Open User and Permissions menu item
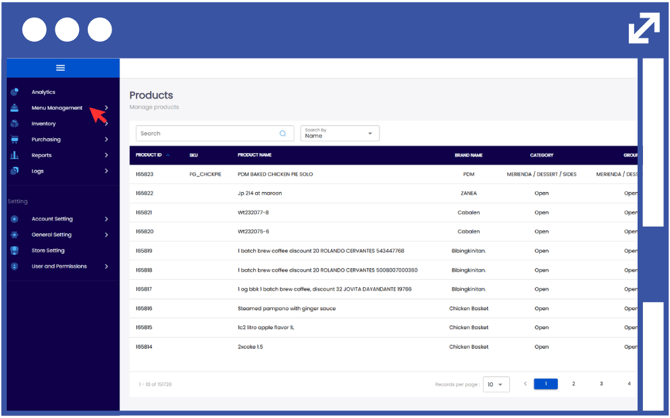670x418 pixels. pyautogui.click(x=58, y=267)
